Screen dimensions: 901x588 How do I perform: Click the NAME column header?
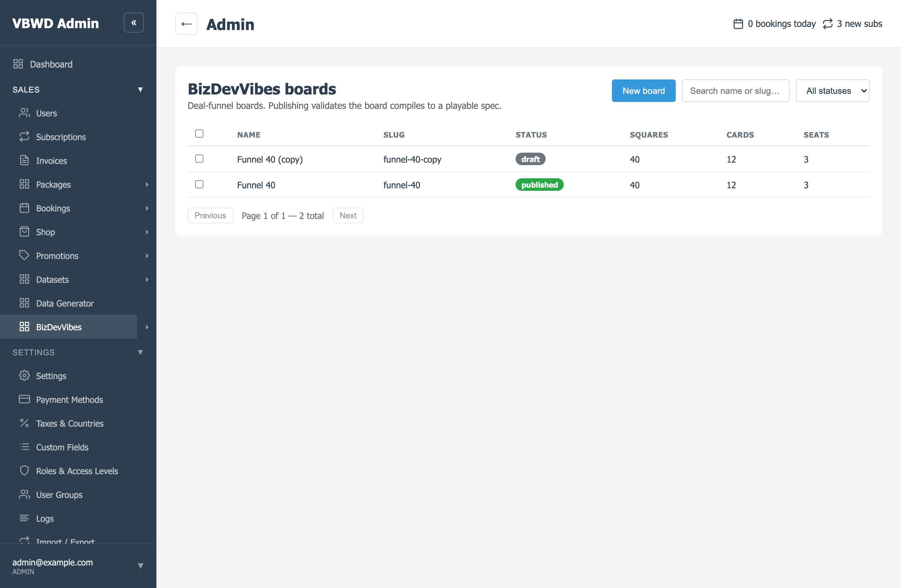click(249, 135)
